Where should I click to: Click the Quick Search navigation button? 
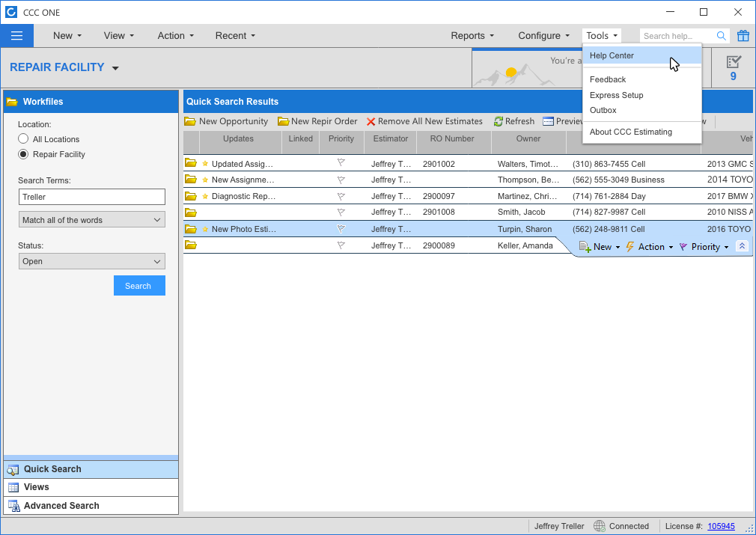tap(91, 469)
